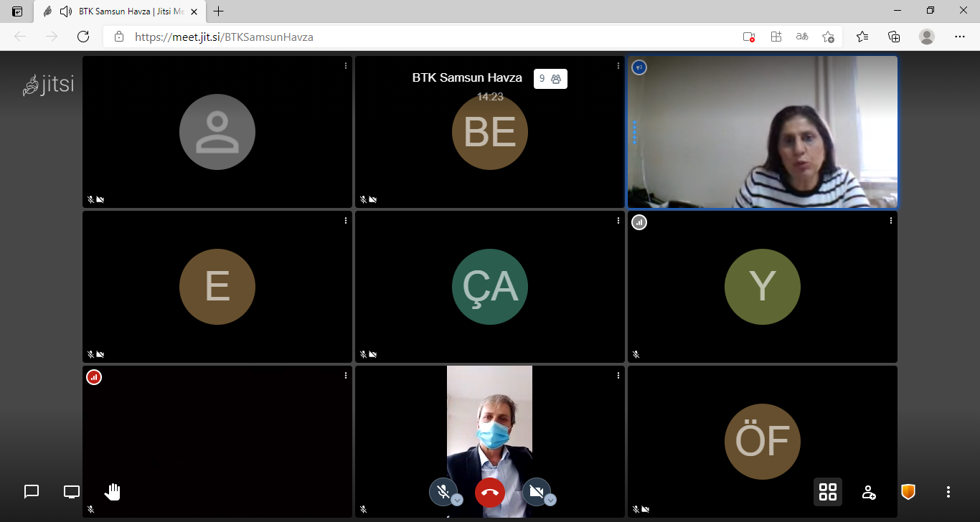Expand camera video settings arrow
980x522 pixels.
click(550, 500)
